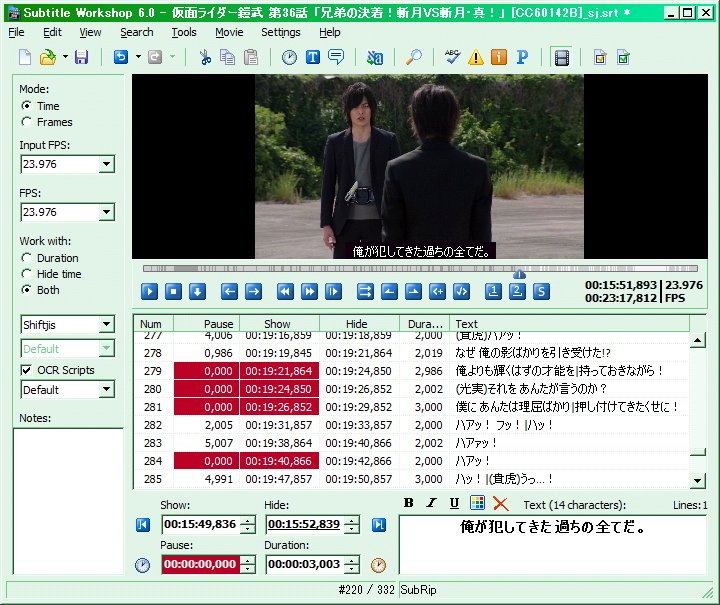
Task: Open the Search menu
Action: [137, 32]
